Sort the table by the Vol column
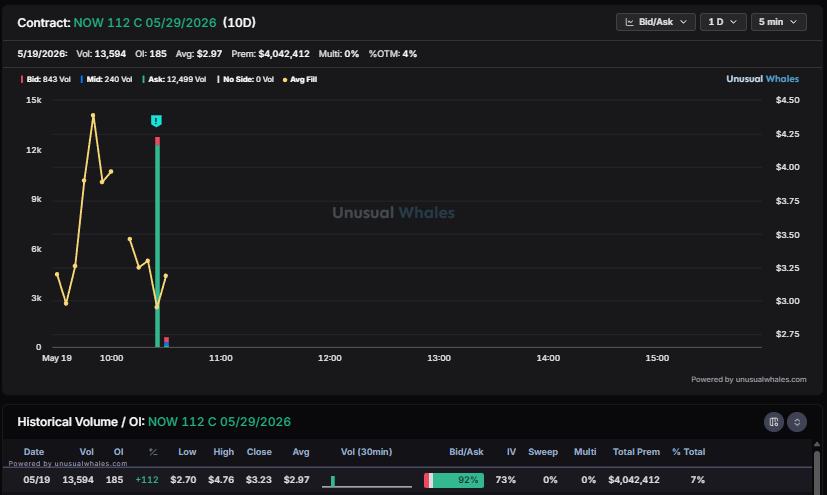 [86, 452]
